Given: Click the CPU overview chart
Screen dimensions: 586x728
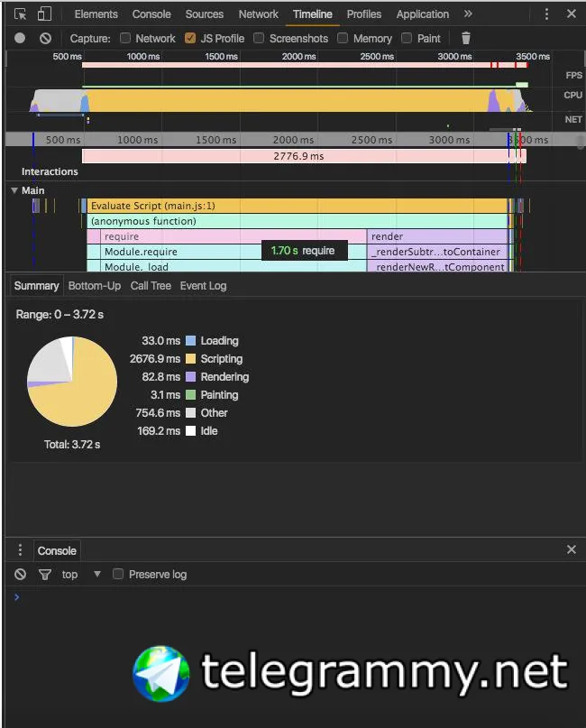Looking at the screenshot, I should pos(280,100).
